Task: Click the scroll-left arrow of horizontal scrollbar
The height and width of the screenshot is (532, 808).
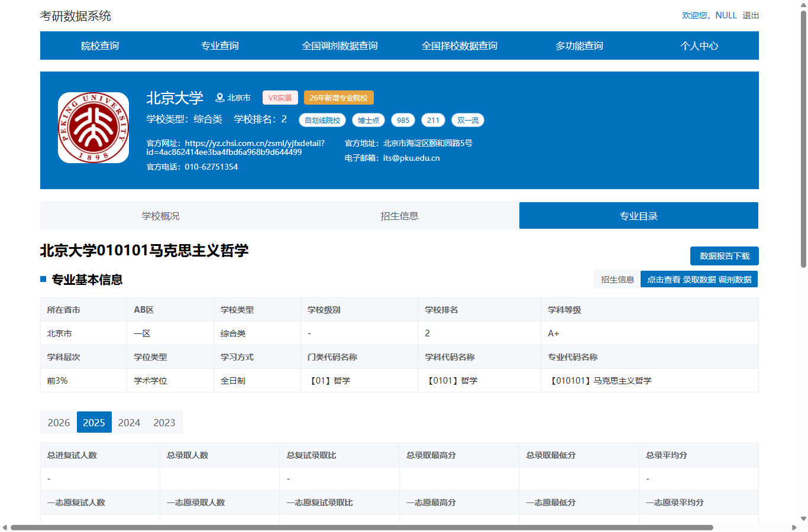Action: tap(5, 527)
